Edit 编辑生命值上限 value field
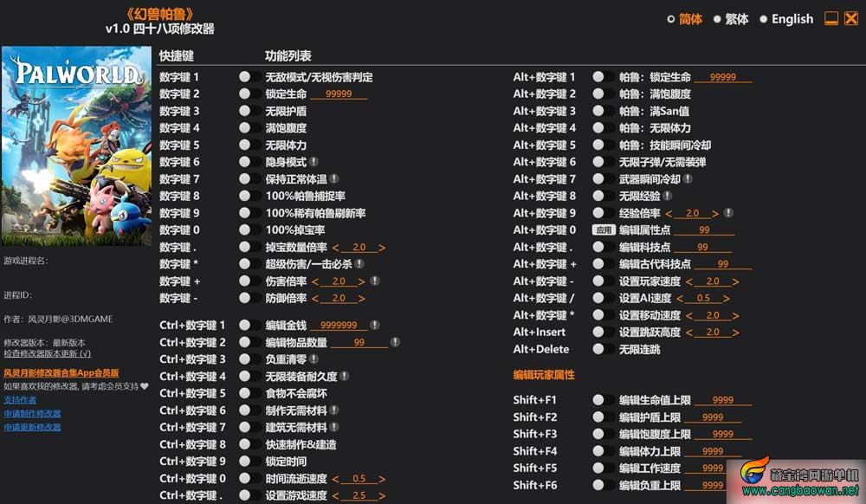Image resolution: width=866 pixels, height=504 pixels. (723, 400)
